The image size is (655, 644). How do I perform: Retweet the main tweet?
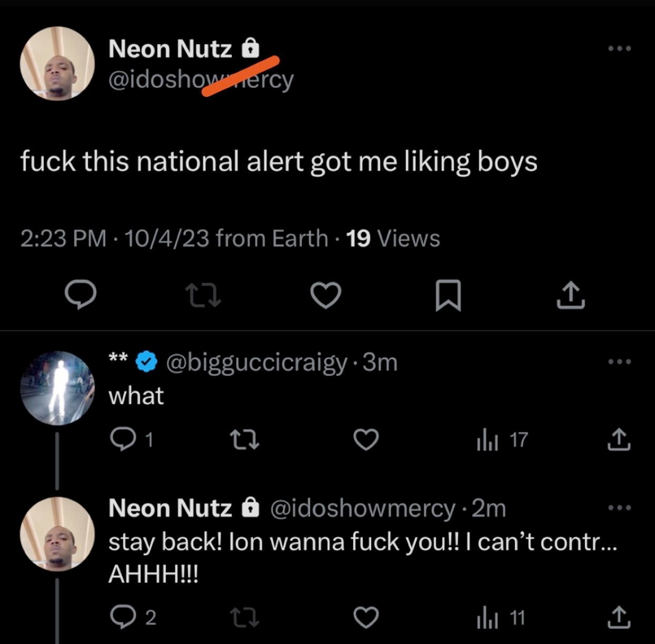[x=205, y=295]
